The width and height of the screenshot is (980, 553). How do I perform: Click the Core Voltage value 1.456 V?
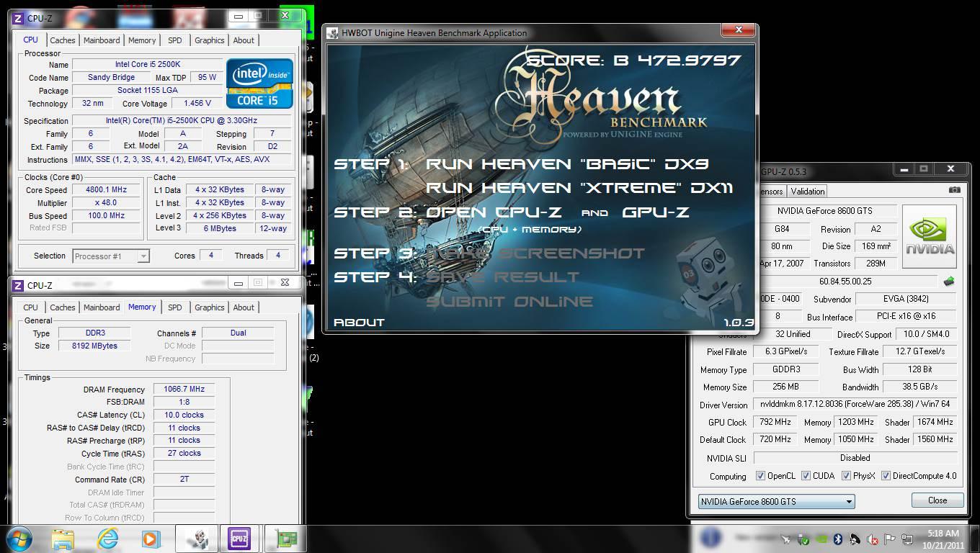pos(197,104)
